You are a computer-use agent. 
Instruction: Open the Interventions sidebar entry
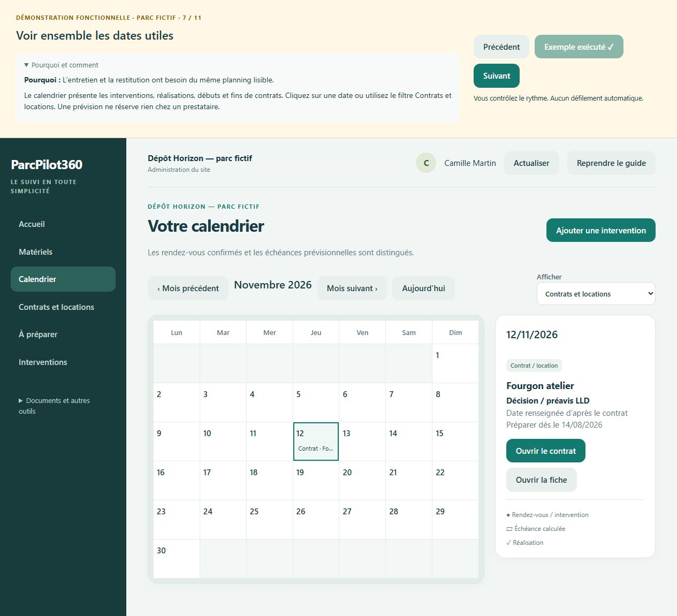(x=63, y=362)
